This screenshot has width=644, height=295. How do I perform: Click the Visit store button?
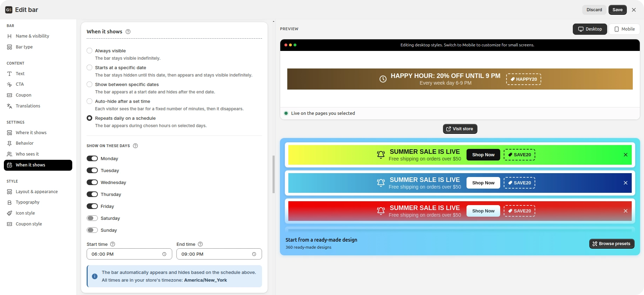460,129
